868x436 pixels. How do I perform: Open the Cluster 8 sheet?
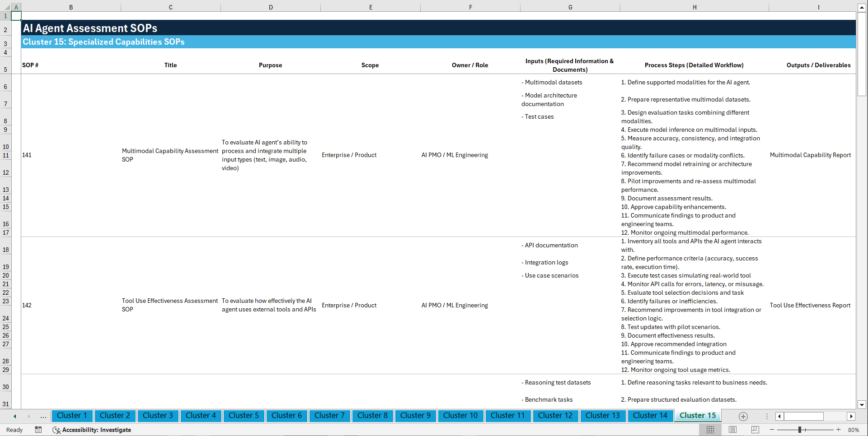pyautogui.click(x=372, y=416)
